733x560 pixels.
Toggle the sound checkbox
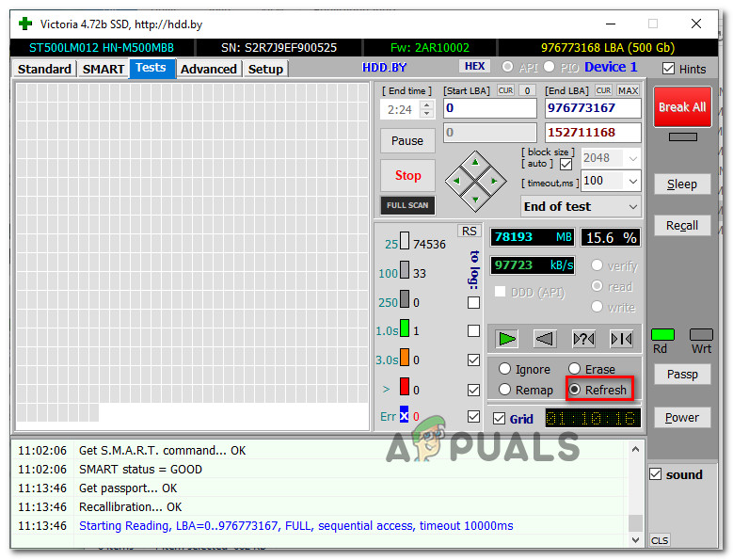coord(656,474)
